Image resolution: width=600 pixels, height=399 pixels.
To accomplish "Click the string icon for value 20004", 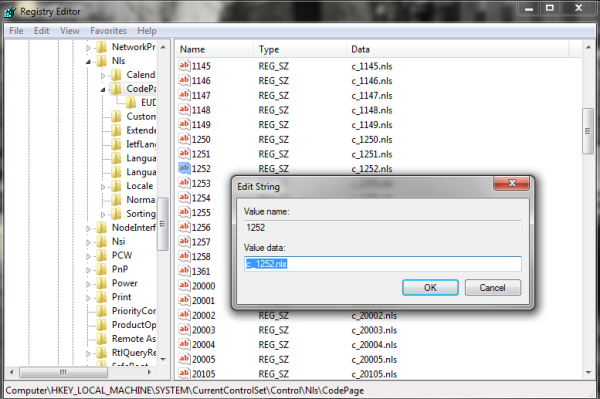I will [184, 344].
